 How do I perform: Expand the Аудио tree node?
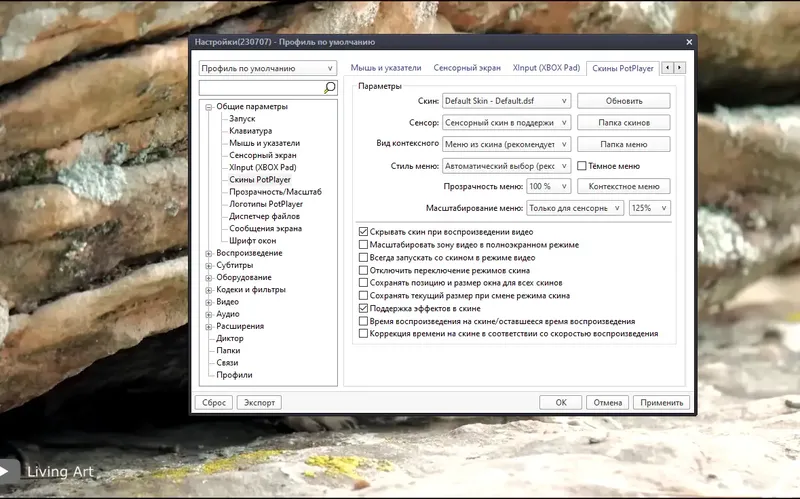coord(209,314)
